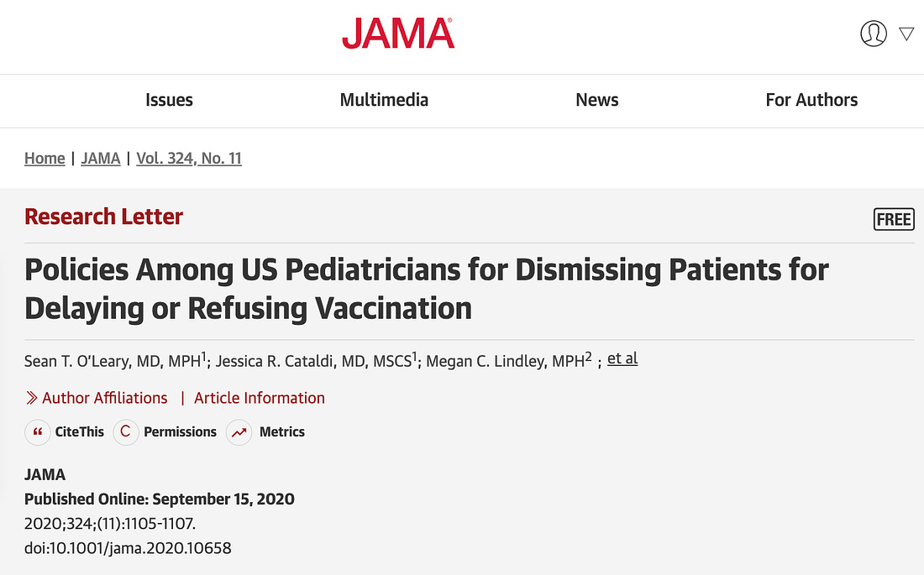
Task: Click the article title heading
Action: pos(427,289)
